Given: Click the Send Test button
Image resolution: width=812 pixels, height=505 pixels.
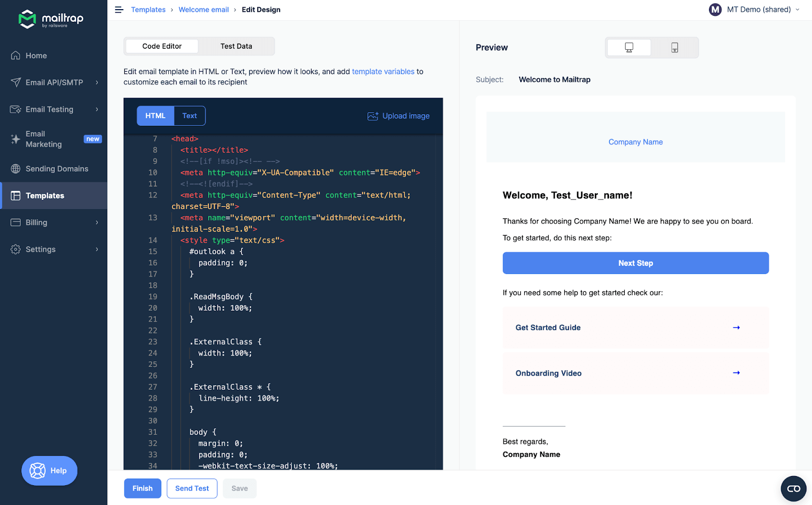Looking at the screenshot, I should click(x=192, y=488).
